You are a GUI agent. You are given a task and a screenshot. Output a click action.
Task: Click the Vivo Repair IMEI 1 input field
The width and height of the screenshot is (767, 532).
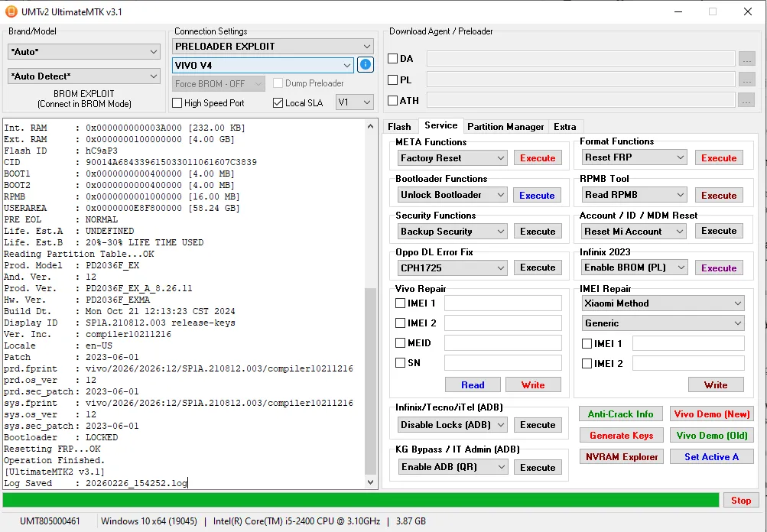pos(502,303)
